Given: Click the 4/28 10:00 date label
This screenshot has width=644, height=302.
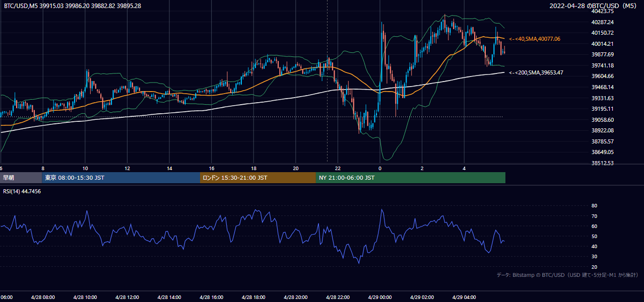Looking at the screenshot, I should point(85,297).
